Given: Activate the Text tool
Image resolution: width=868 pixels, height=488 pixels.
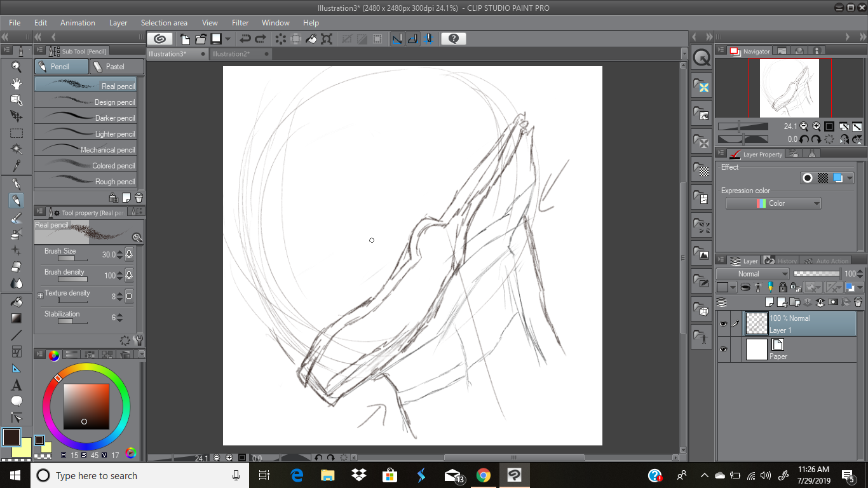Looking at the screenshot, I should [x=17, y=385].
